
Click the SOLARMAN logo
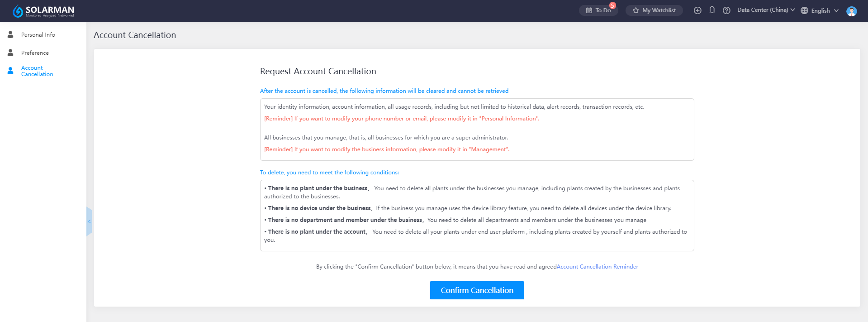(x=43, y=11)
